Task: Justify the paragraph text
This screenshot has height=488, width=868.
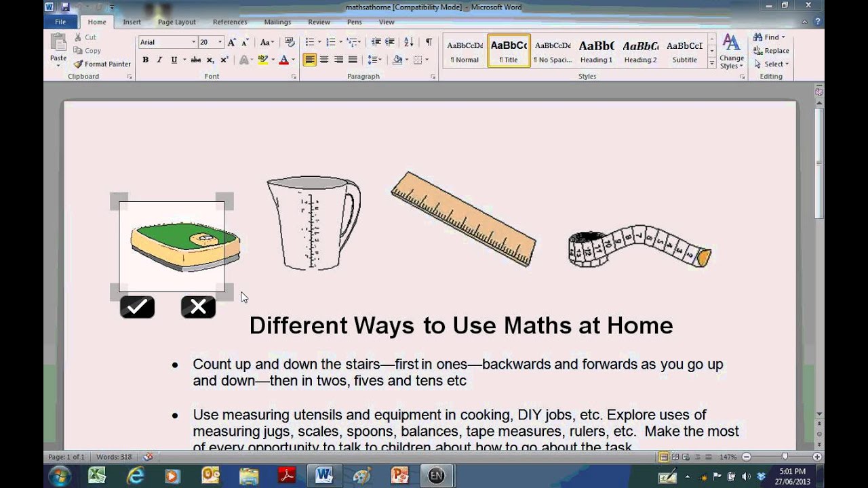Action: 353,60
